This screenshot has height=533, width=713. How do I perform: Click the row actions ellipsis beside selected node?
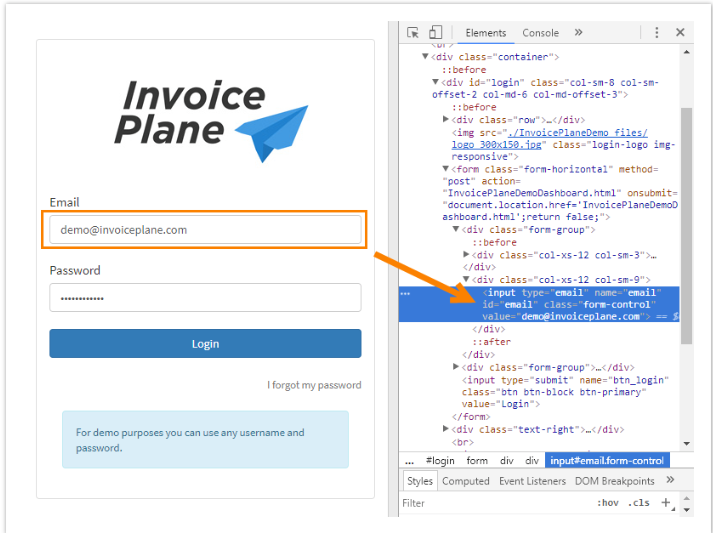(405, 293)
